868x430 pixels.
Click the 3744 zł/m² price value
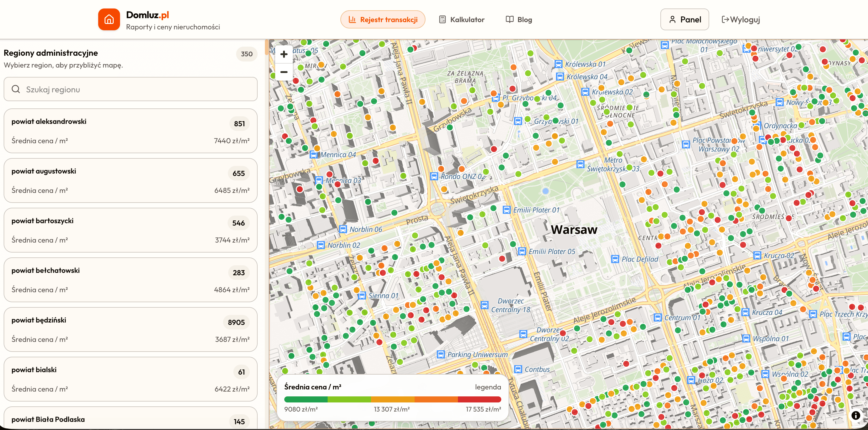point(232,240)
